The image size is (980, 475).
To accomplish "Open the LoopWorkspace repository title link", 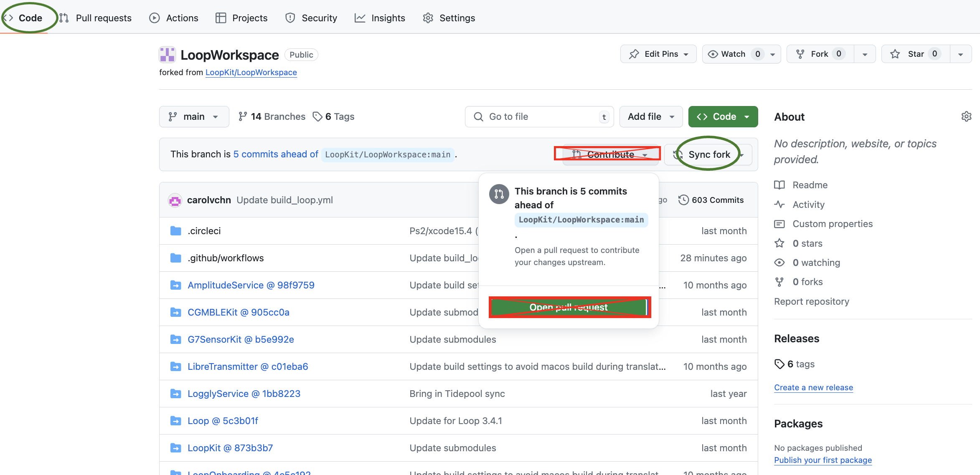I will point(229,55).
